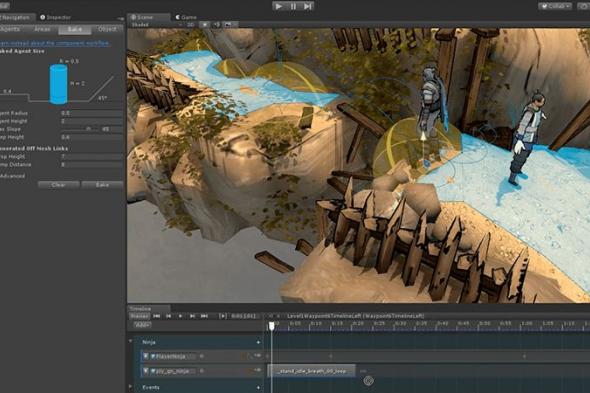The width and height of the screenshot is (590, 393).
Task: Click the ply_spc_ninja track binding field
Action: [x=173, y=371]
